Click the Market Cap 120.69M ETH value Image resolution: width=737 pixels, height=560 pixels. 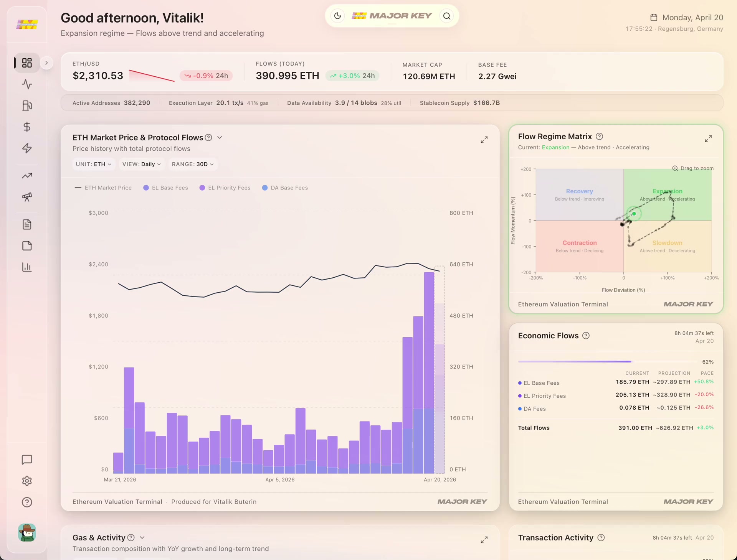tap(429, 76)
